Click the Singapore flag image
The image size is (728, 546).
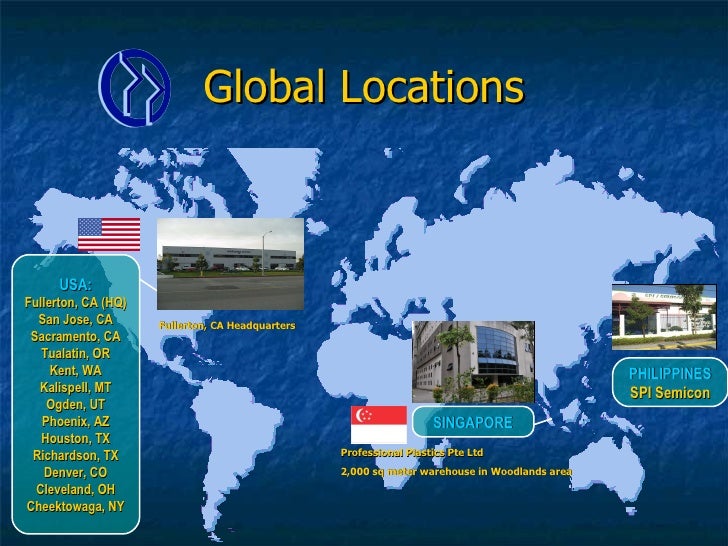pyautogui.click(x=379, y=425)
